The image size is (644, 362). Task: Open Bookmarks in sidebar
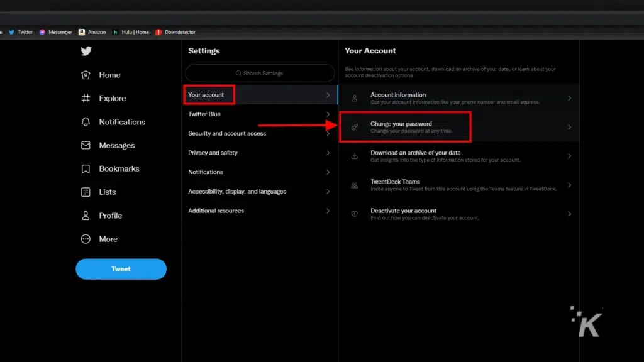coord(119,168)
